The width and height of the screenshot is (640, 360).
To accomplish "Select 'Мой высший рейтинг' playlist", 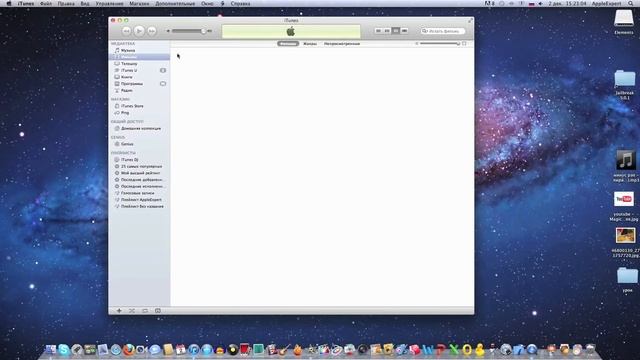I will (x=139, y=173).
